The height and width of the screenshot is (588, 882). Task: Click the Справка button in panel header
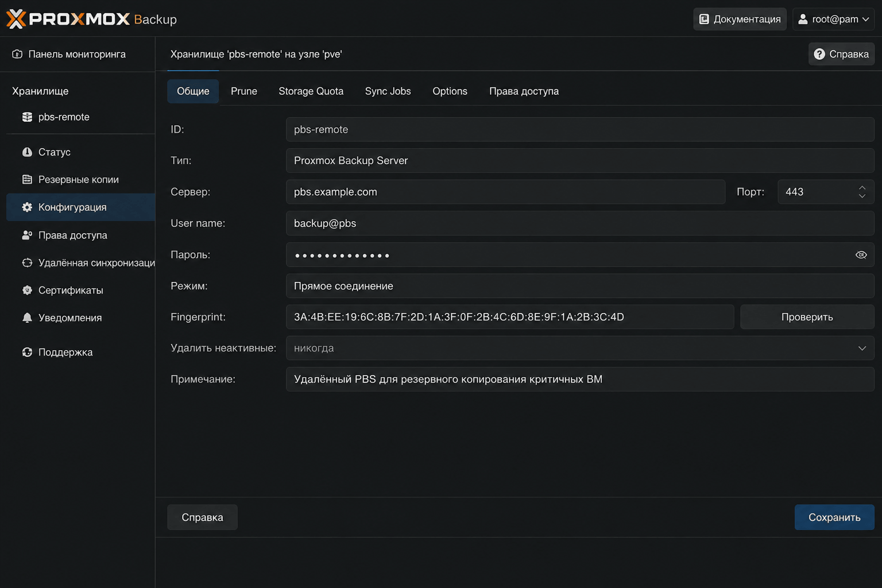pyautogui.click(x=841, y=54)
